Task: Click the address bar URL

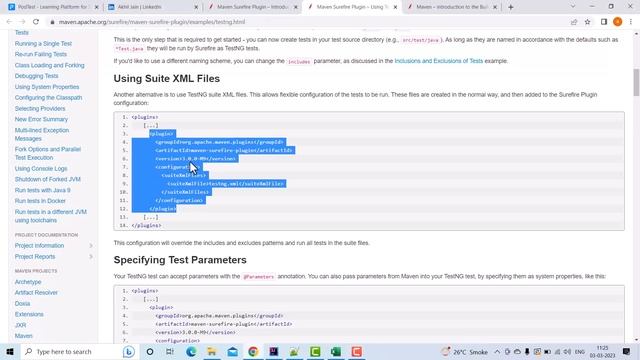Action: tap(152, 22)
